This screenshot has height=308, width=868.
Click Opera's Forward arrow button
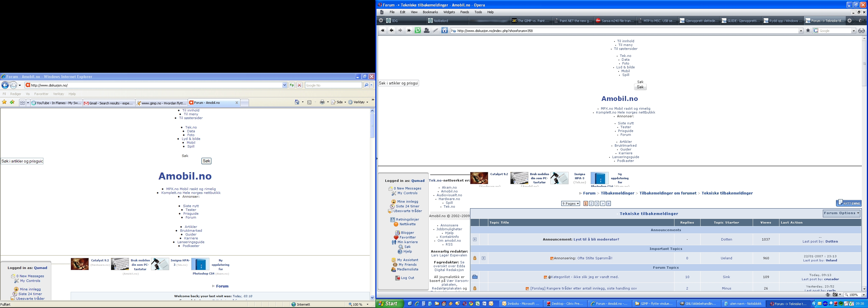click(400, 31)
